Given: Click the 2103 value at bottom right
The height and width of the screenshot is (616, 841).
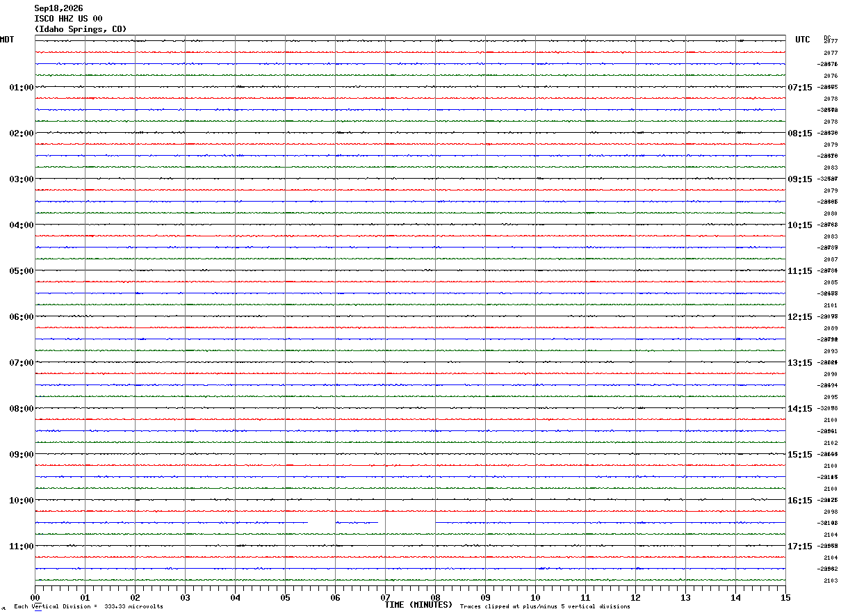Looking at the screenshot, I should point(830,581).
